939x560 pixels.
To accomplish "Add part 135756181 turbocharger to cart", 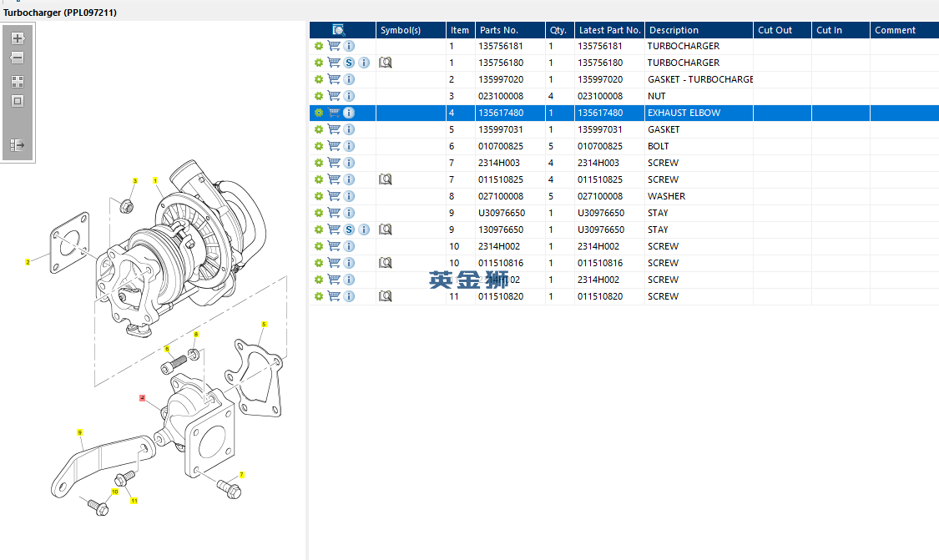I will tap(334, 46).
